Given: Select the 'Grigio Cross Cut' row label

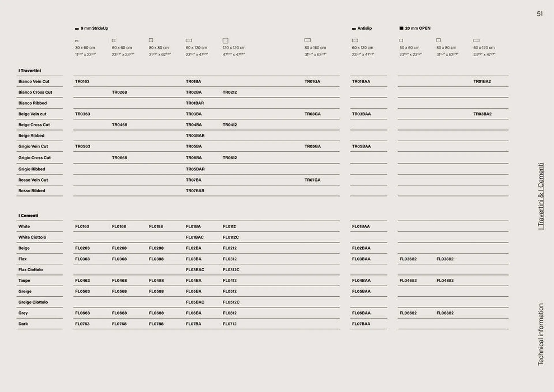Looking at the screenshot, I should click(x=35, y=158).
